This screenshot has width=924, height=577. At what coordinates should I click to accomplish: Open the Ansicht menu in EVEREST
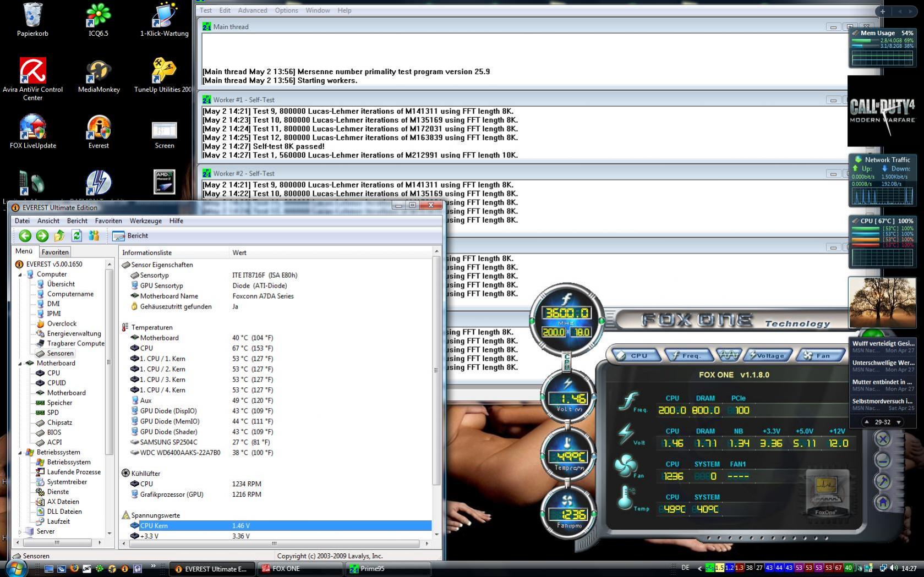(x=48, y=221)
